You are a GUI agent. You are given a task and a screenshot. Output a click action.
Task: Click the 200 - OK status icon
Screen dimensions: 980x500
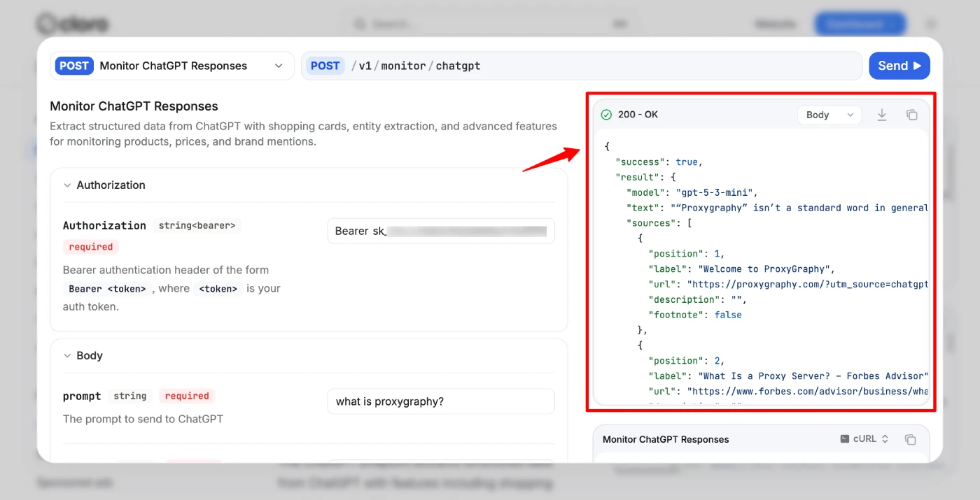[606, 115]
